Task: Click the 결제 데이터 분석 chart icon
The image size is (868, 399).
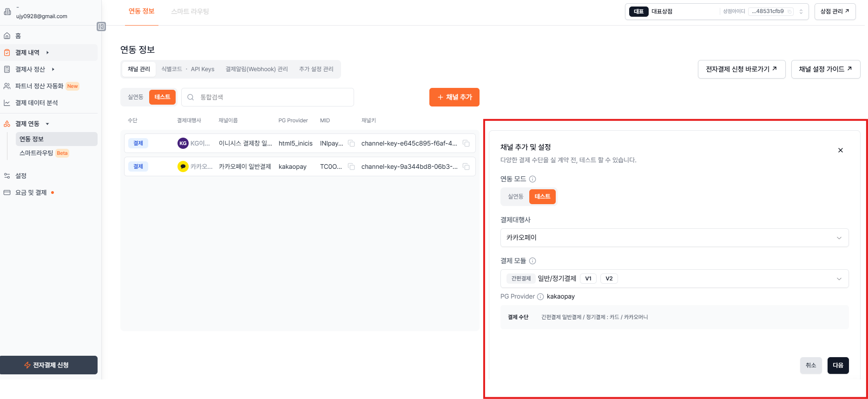Action: [7, 103]
